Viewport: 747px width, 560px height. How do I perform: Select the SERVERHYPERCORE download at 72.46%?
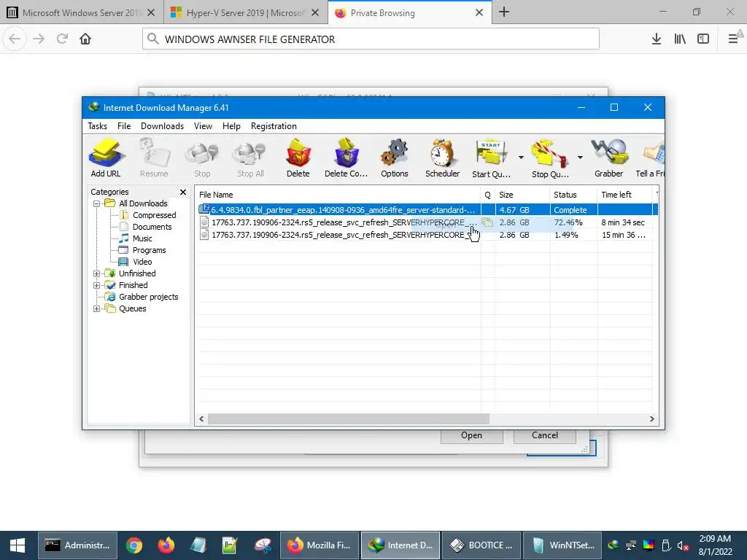point(427,222)
